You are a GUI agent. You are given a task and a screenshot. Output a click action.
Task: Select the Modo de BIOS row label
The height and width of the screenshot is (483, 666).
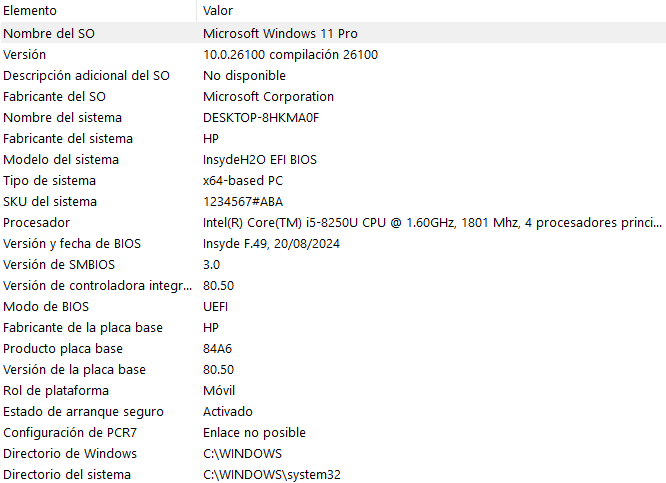tap(46, 307)
